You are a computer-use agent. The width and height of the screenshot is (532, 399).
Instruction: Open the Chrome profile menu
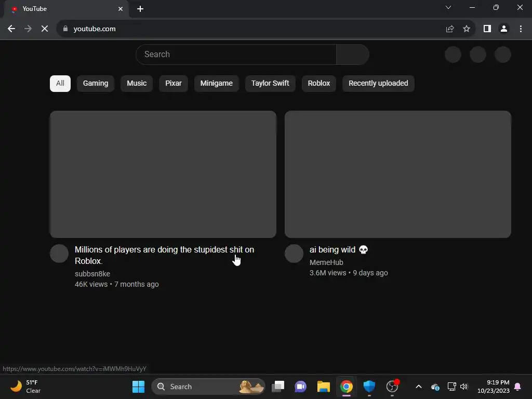click(504, 29)
